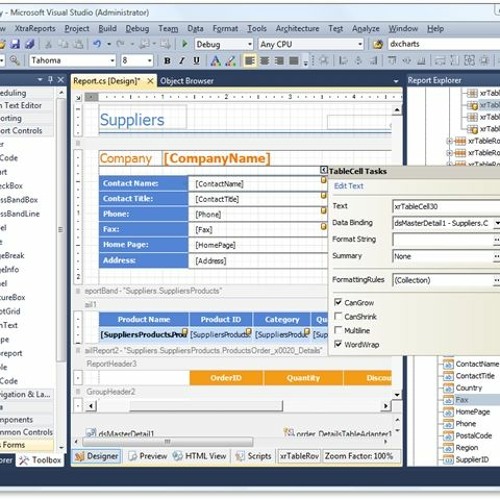Toggle Bold formatting
This screenshot has height=500, width=500.
[x=167, y=61]
